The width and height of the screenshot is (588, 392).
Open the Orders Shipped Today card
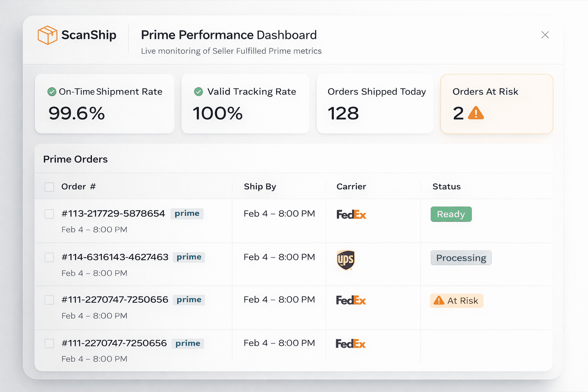375,104
